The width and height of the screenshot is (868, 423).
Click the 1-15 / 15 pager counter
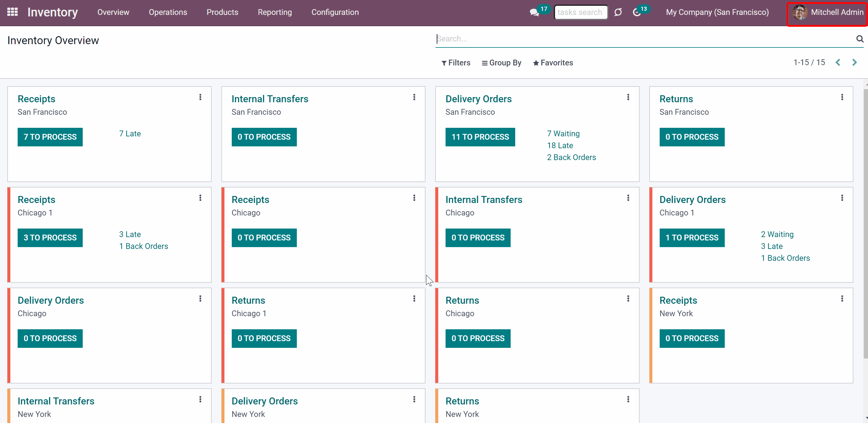point(809,62)
